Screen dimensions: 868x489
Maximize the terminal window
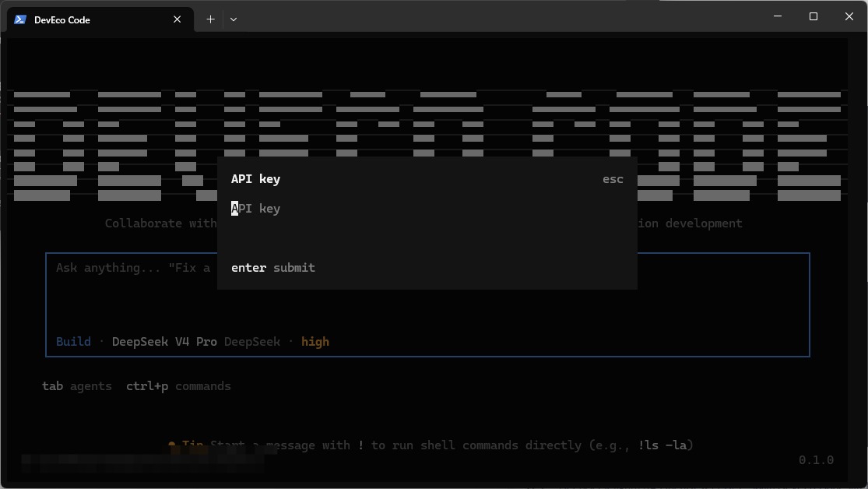coord(814,16)
